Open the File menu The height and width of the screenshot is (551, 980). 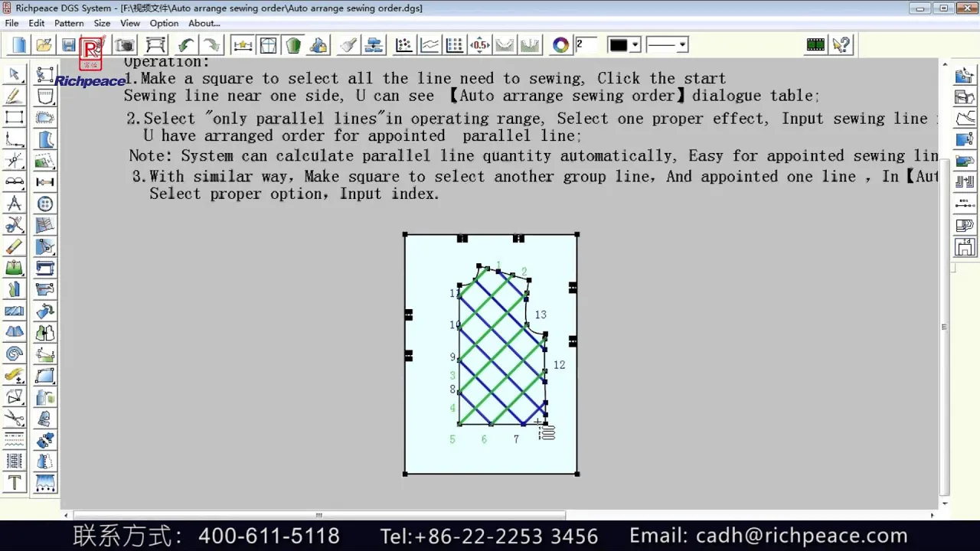click(x=11, y=23)
